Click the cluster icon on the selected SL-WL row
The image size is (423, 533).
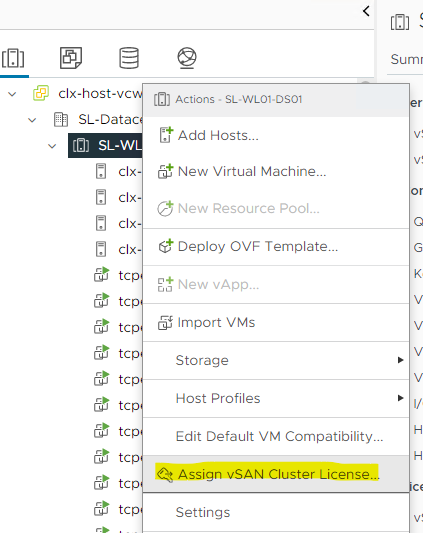81,145
